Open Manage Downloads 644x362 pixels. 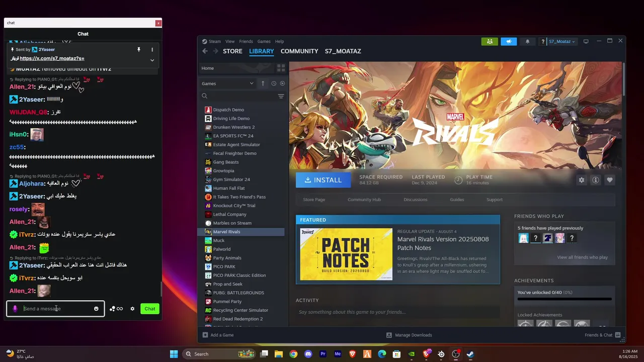coord(409,335)
